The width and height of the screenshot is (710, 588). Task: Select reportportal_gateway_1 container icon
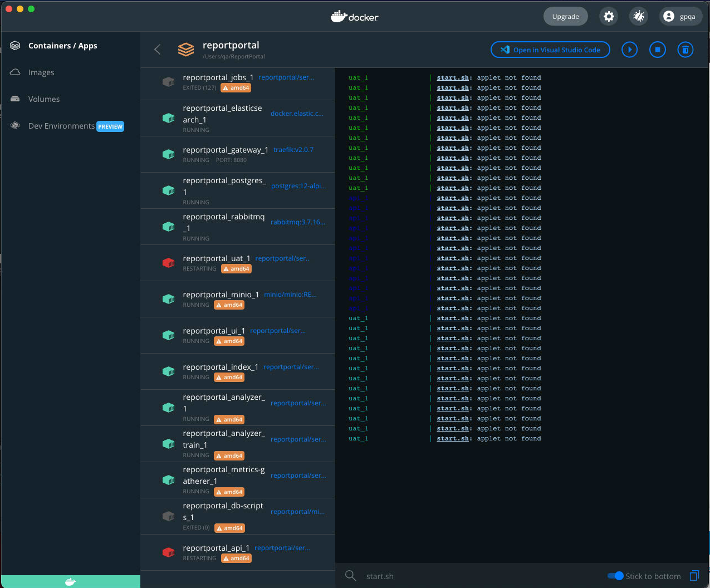168,154
